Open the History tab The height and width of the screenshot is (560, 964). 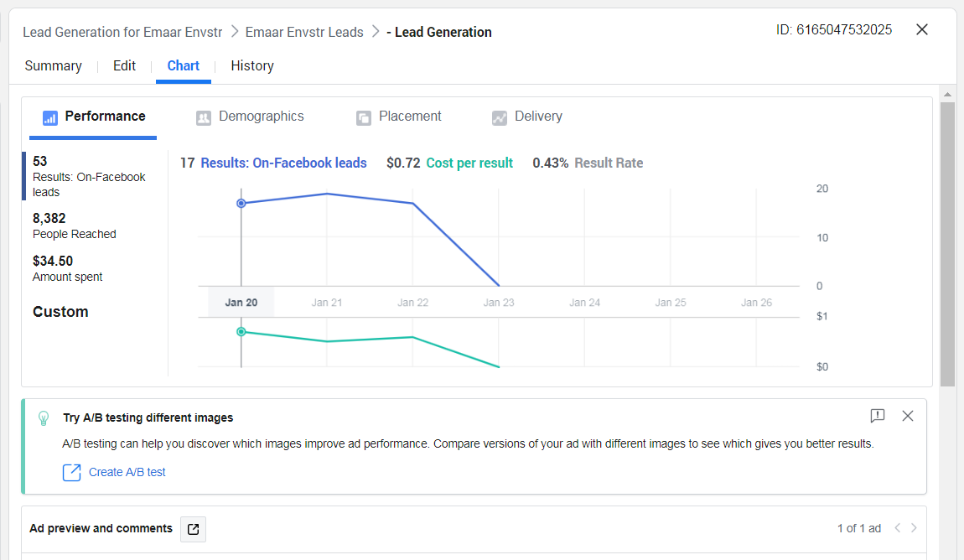(252, 66)
